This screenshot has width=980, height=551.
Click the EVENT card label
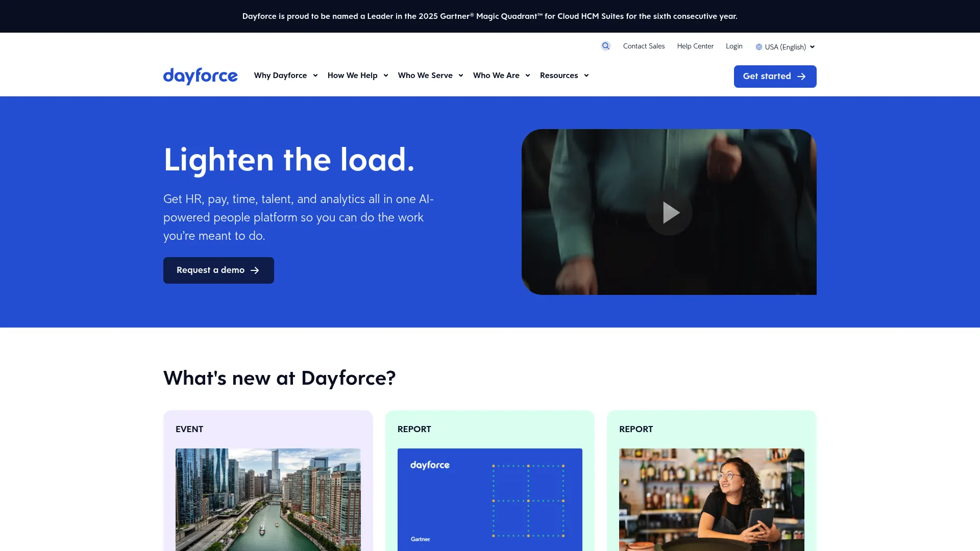189,429
